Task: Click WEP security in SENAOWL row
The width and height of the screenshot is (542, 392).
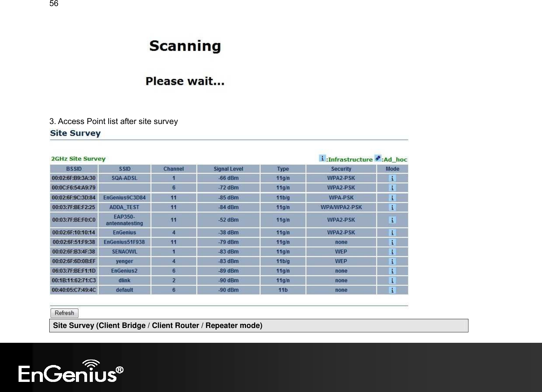Action: tap(341, 252)
